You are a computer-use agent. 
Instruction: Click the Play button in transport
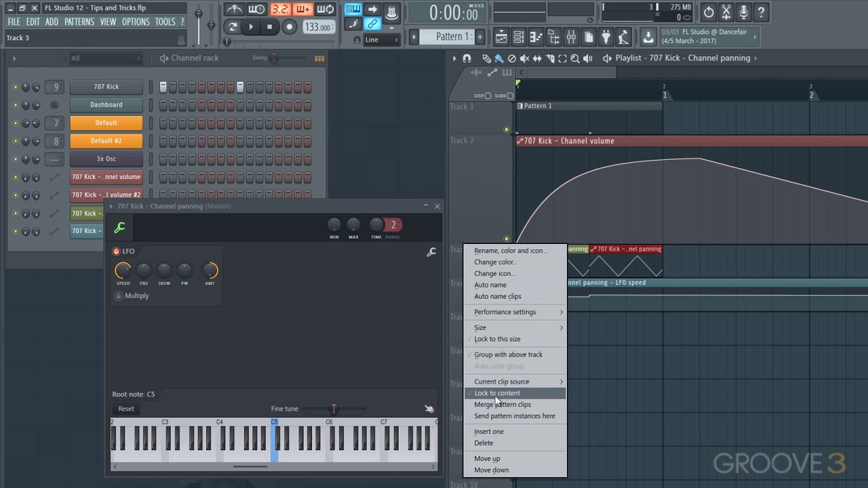(251, 27)
